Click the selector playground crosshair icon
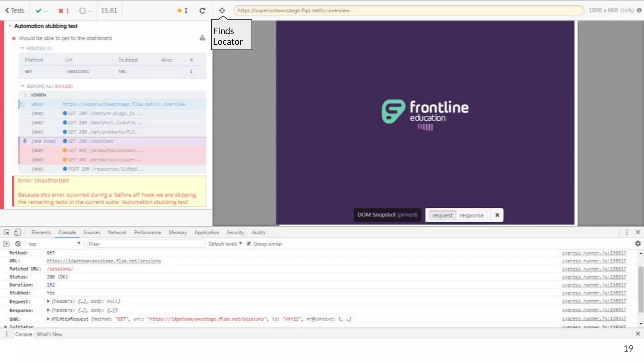644x362 pixels. (x=222, y=10)
